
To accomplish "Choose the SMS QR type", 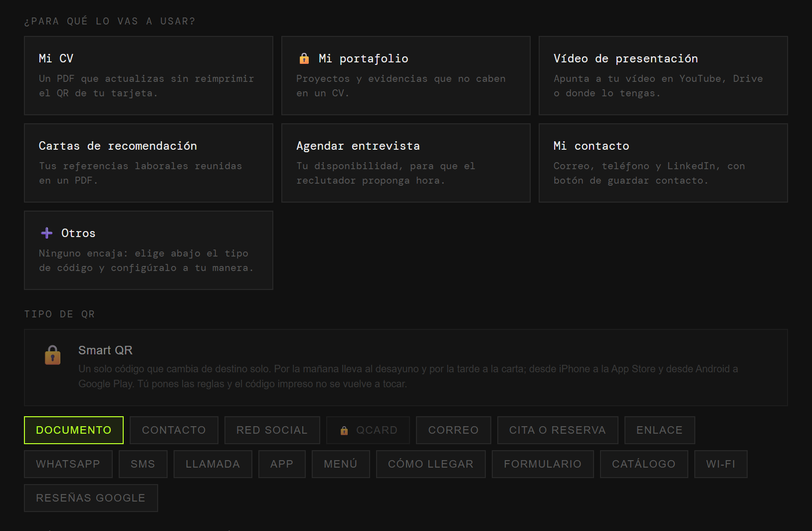I will pos(143,464).
